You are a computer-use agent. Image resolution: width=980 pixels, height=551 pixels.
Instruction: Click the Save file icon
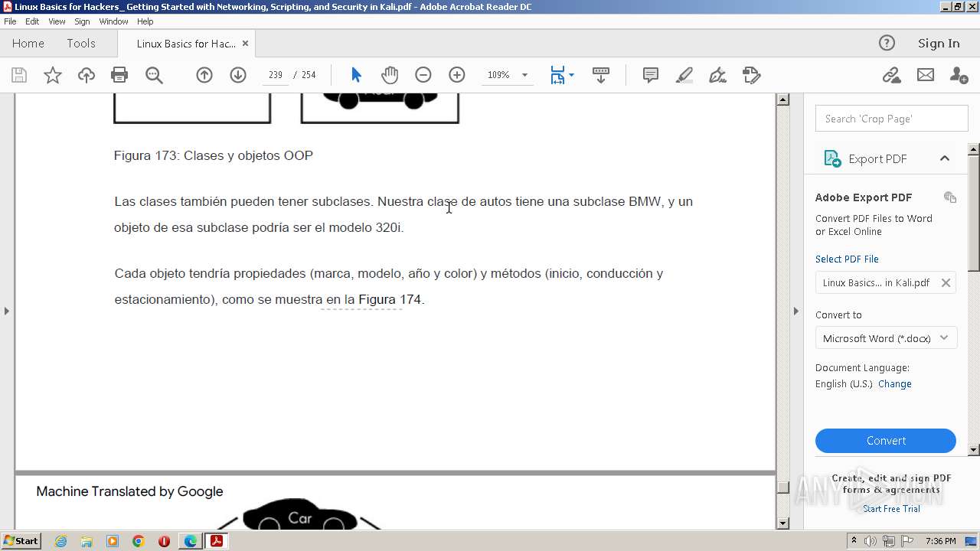(19, 75)
